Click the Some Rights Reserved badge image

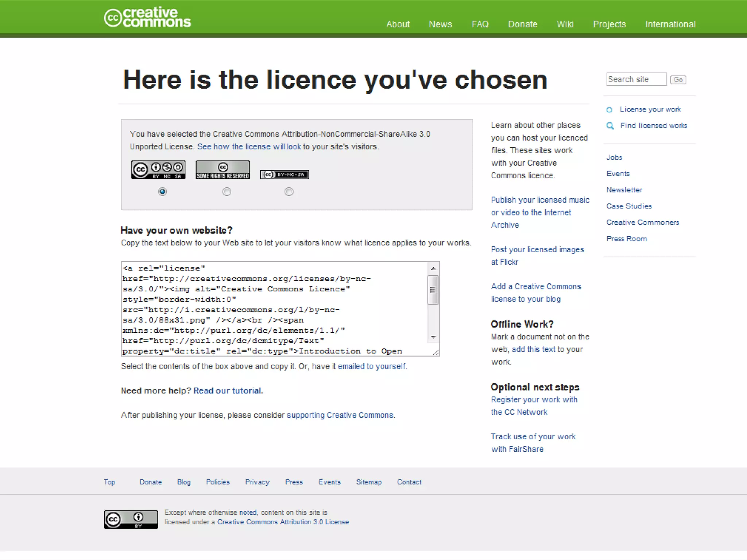222,170
